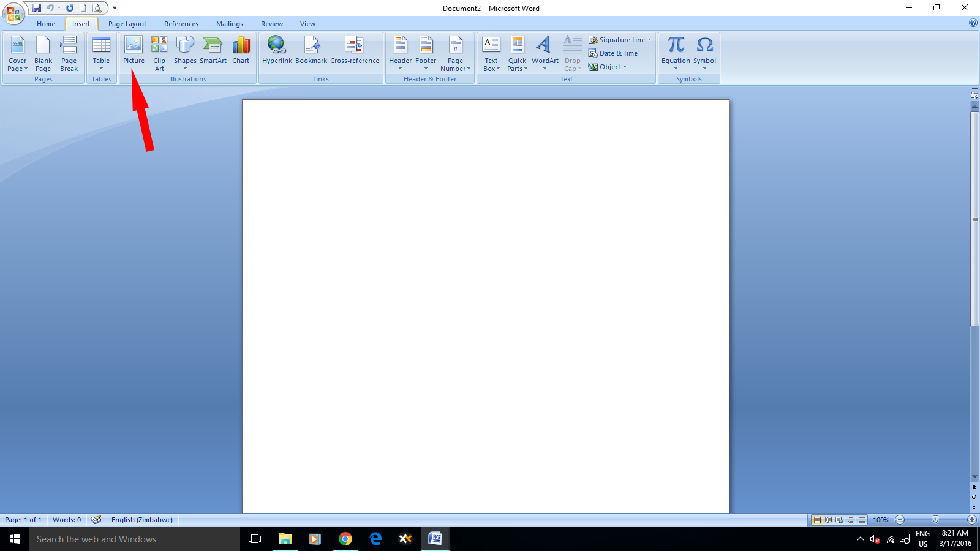Toggle Full Screen Reading view
The height and width of the screenshot is (551, 980).
click(x=828, y=520)
